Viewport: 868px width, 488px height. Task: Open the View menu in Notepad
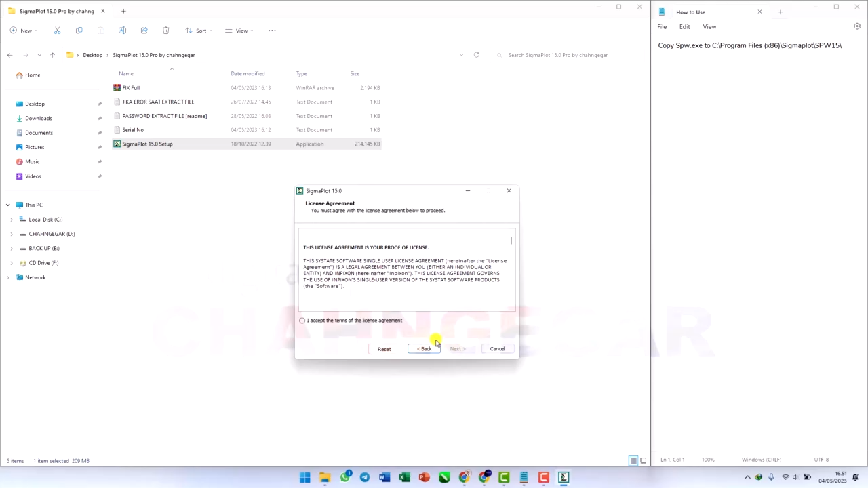coord(709,26)
